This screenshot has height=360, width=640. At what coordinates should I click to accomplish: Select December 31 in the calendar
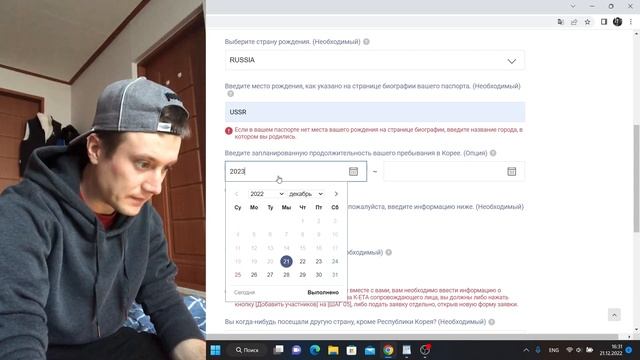pyautogui.click(x=335, y=275)
